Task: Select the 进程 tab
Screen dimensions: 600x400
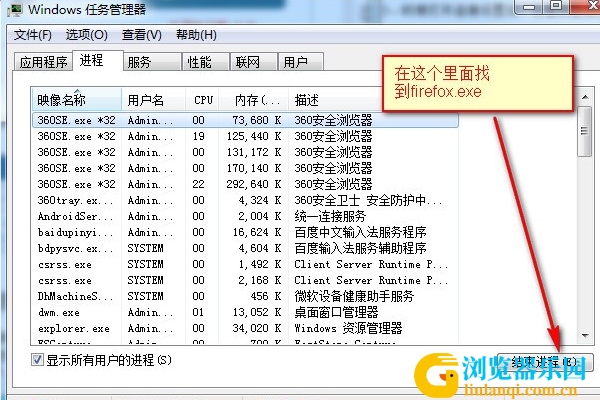Action: click(x=98, y=60)
